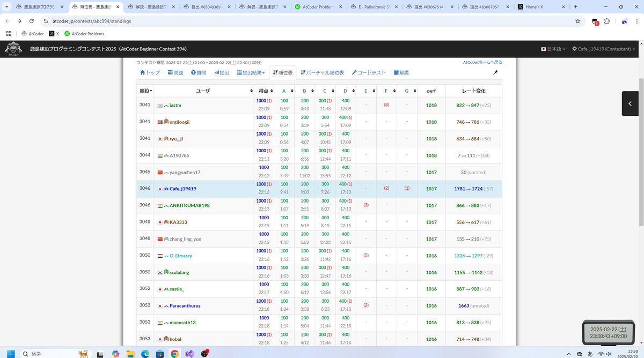Open Chrome from the taskbar
Image resolution: width=644 pixels, height=358 pixels.
tap(174, 354)
